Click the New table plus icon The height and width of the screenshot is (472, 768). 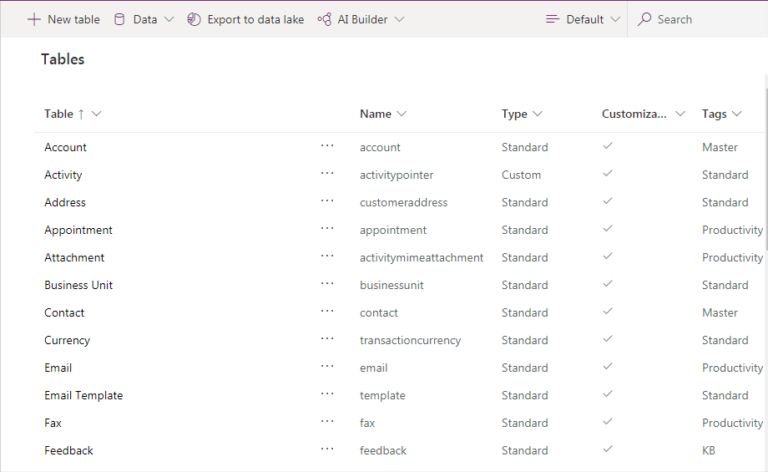(34, 19)
